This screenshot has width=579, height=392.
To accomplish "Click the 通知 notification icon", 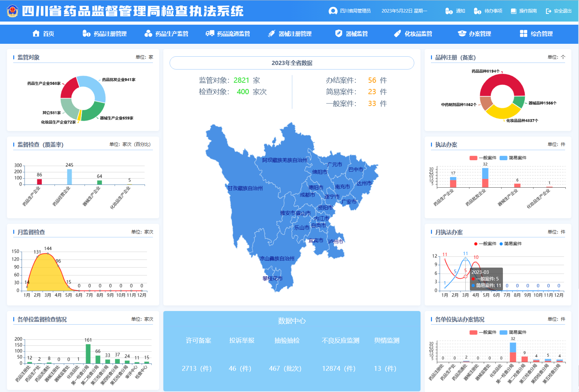I will [449, 11].
